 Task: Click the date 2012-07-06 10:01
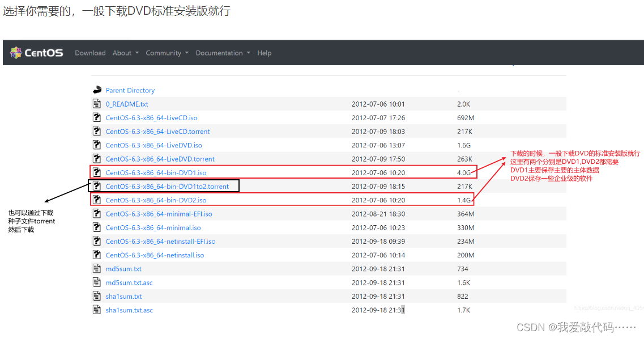click(378, 104)
